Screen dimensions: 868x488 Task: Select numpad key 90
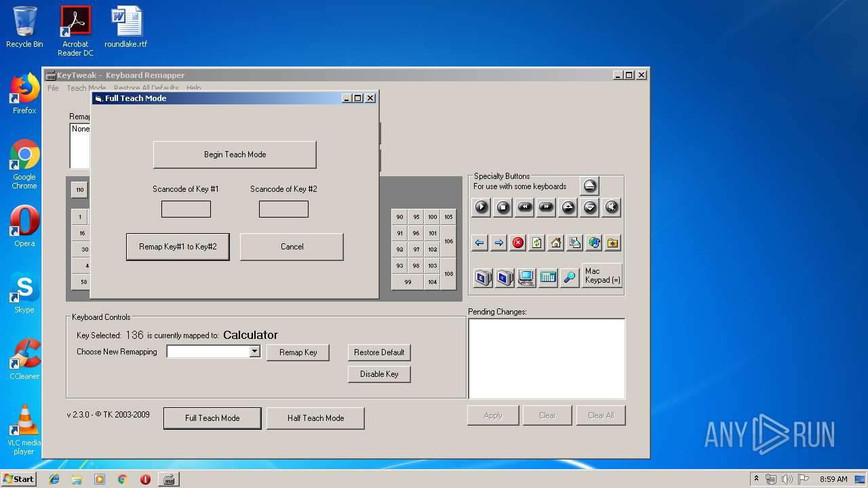point(400,217)
